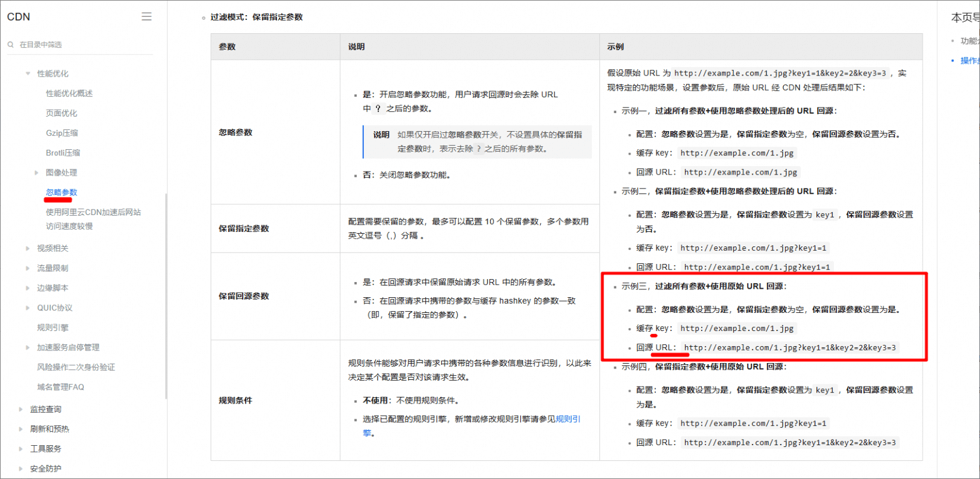This screenshot has height=479, width=980.
Task: Click the 操作 link in page outline
Action: pyautogui.click(x=969, y=60)
